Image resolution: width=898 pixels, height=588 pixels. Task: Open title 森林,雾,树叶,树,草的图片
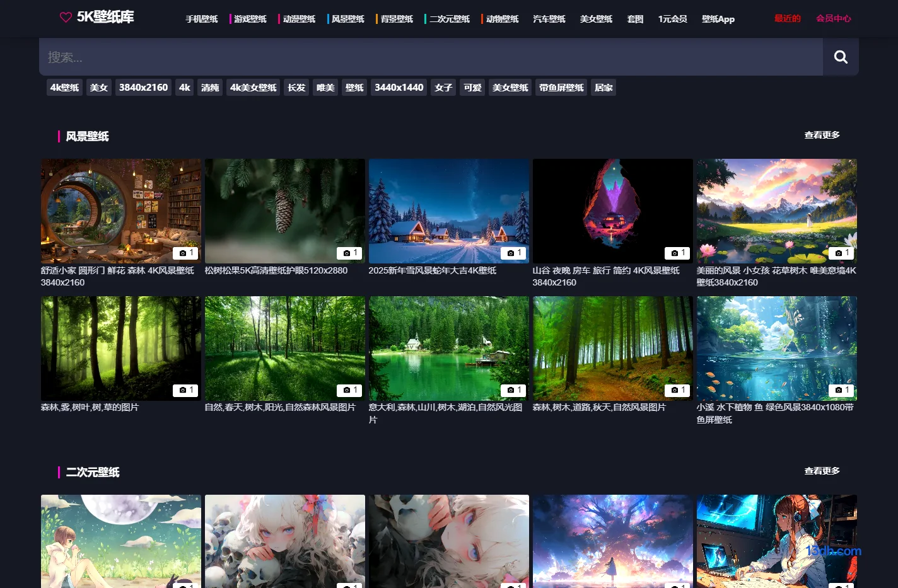tap(90, 407)
